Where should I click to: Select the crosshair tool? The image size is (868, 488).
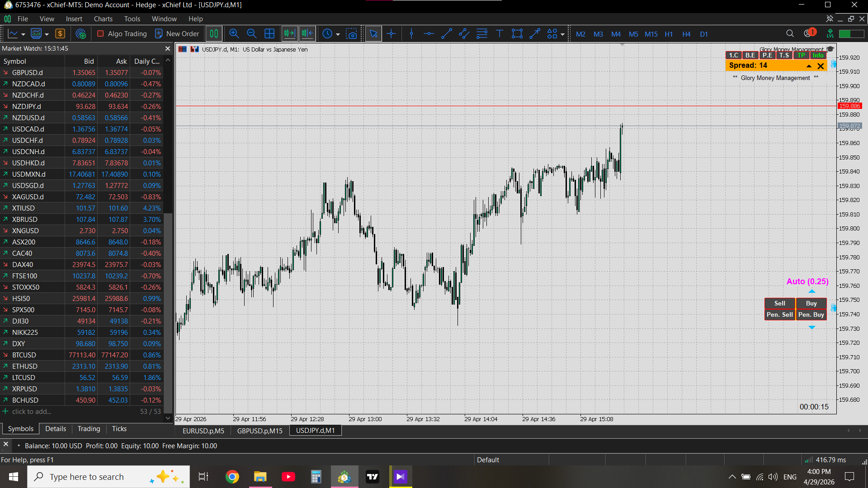pyautogui.click(x=392, y=34)
